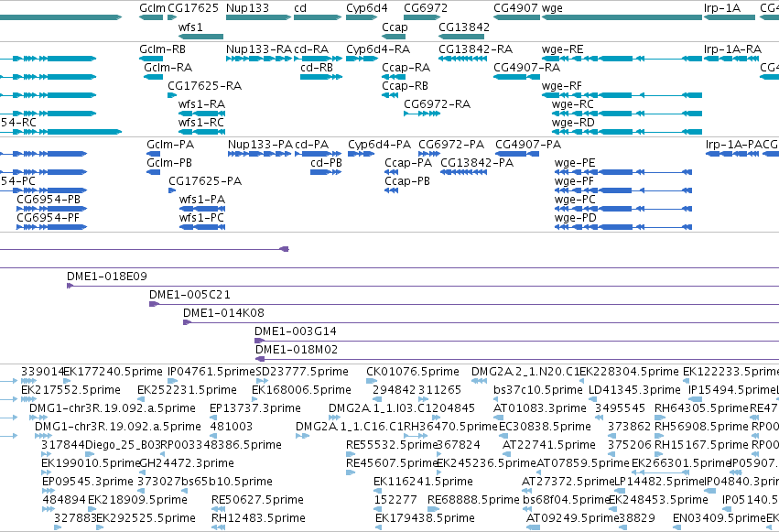Click EST RH12483.5prime
The height and width of the screenshot is (532, 779).
click(218, 527)
